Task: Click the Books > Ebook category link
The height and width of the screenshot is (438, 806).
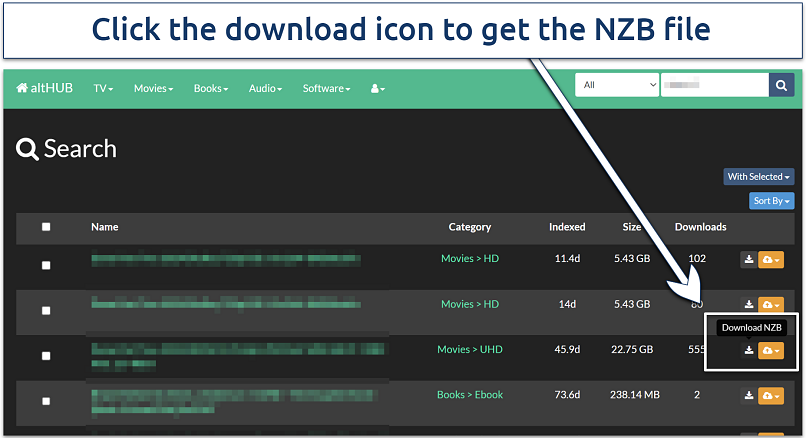Action: tap(470, 394)
